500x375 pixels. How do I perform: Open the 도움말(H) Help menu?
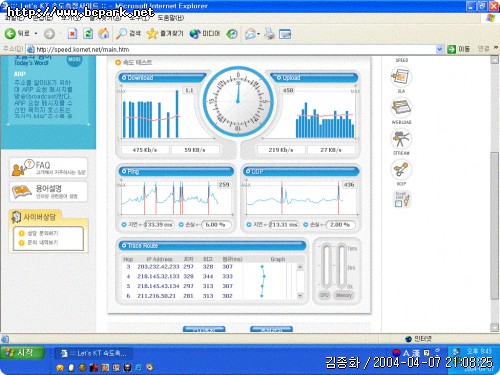point(170,18)
